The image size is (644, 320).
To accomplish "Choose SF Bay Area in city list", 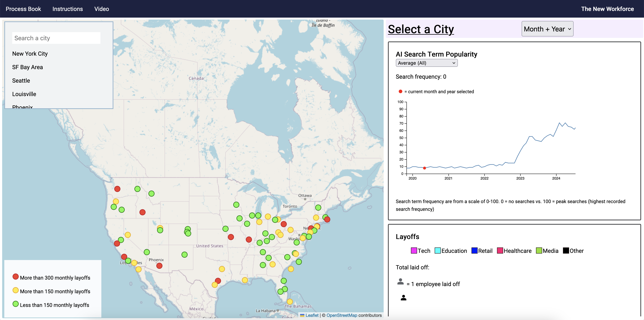I will click(x=27, y=67).
